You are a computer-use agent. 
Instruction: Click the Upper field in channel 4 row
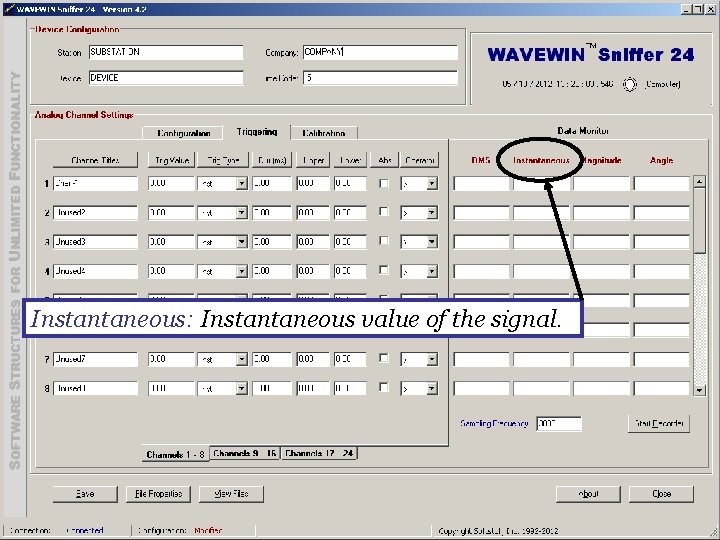click(x=313, y=271)
